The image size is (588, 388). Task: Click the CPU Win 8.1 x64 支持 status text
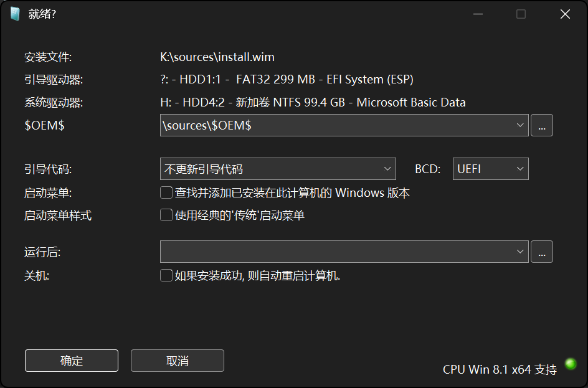tap(500, 369)
